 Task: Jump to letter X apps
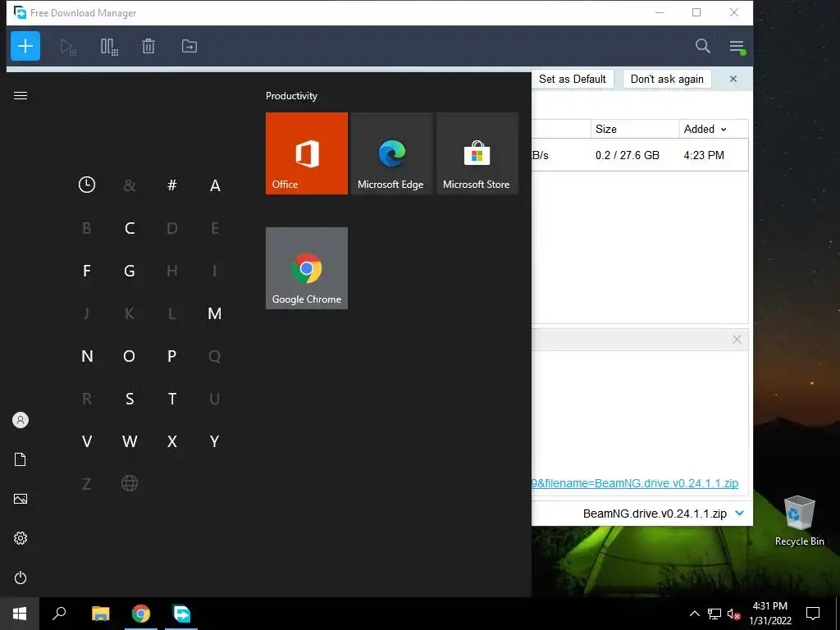tap(172, 441)
